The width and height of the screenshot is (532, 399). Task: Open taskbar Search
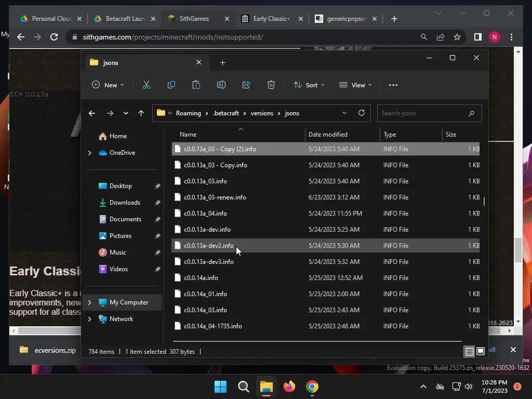tap(243, 387)
